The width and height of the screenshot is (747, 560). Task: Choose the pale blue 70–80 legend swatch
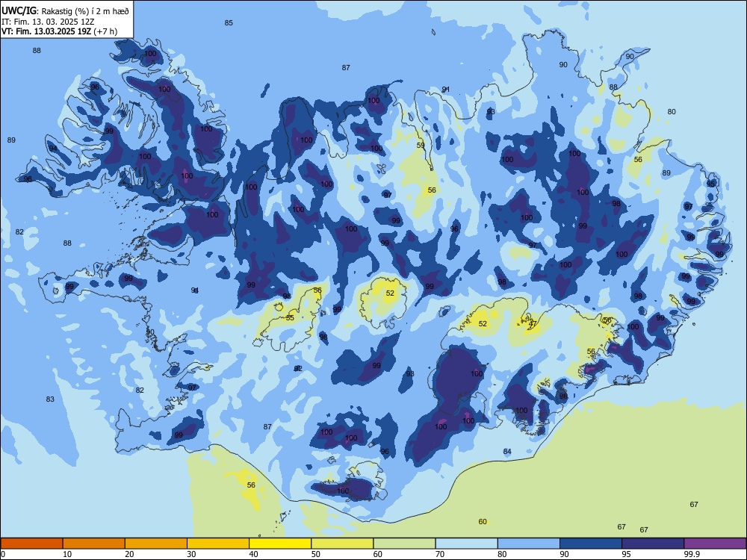[x=466, y=544]
